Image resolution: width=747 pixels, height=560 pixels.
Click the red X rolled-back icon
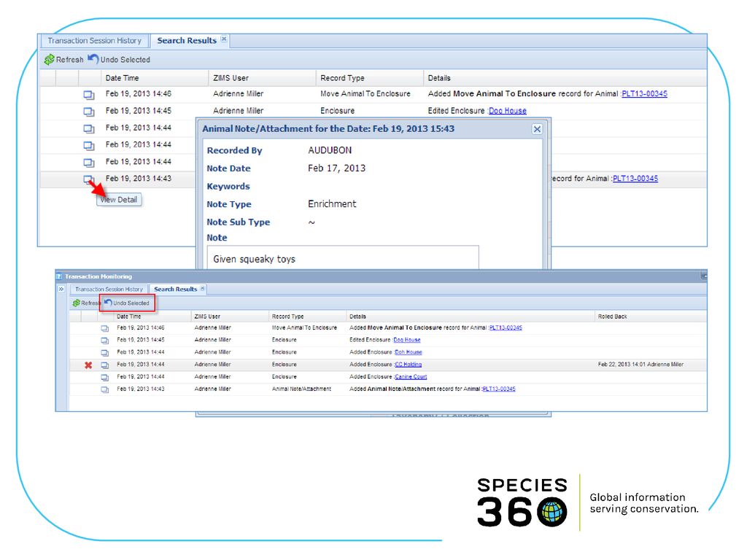point(88,365)
